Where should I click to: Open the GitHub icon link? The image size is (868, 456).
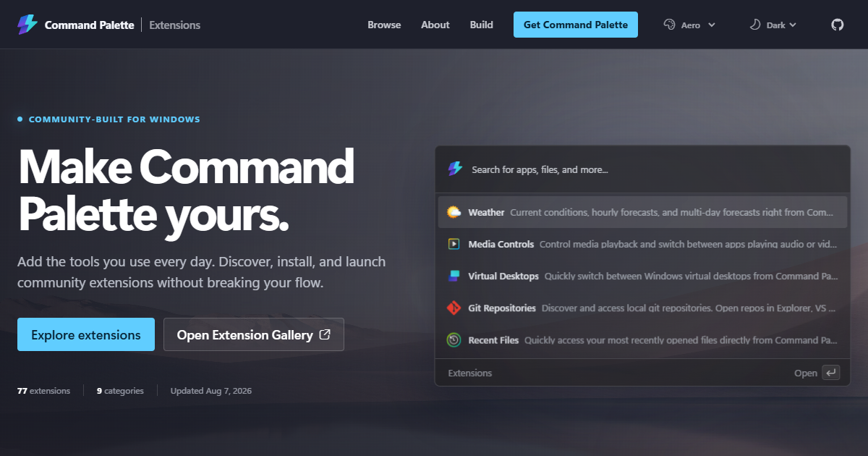coord(837,25)
